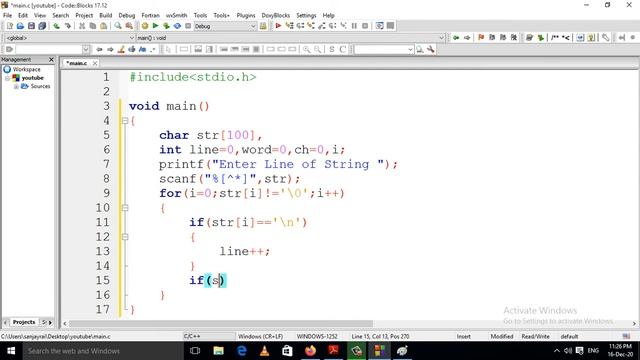Abort the build with the stop icon

pyautogui.click(x=188, y=26)
